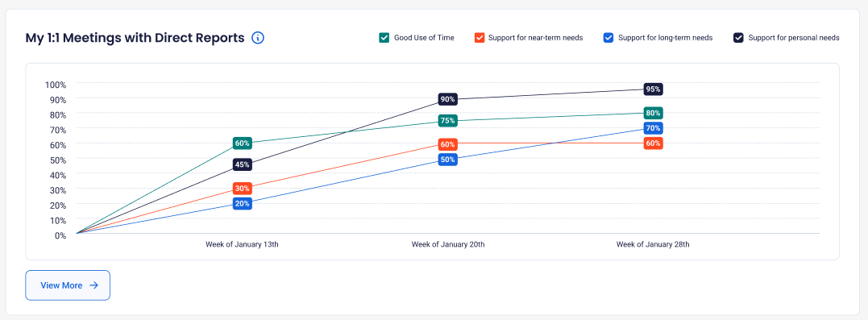Open the View More button
868x320 pixels.
pyautogui.click(x=68, y=285)
